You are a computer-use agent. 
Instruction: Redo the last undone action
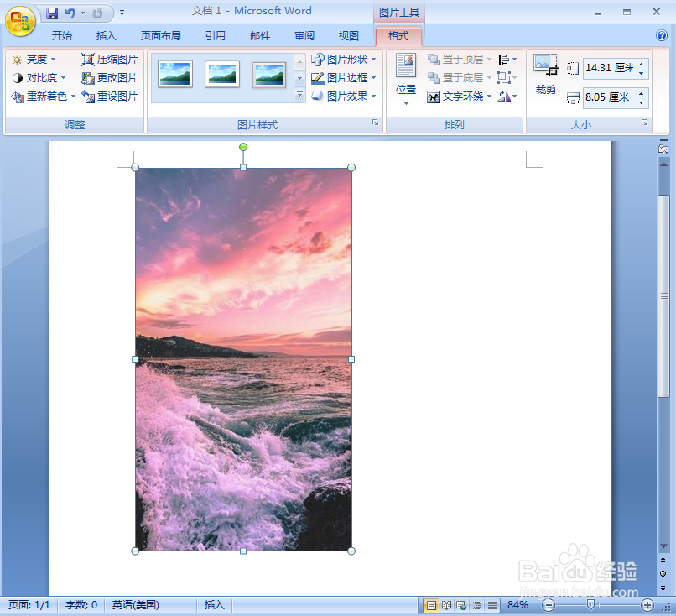(97, 13)
